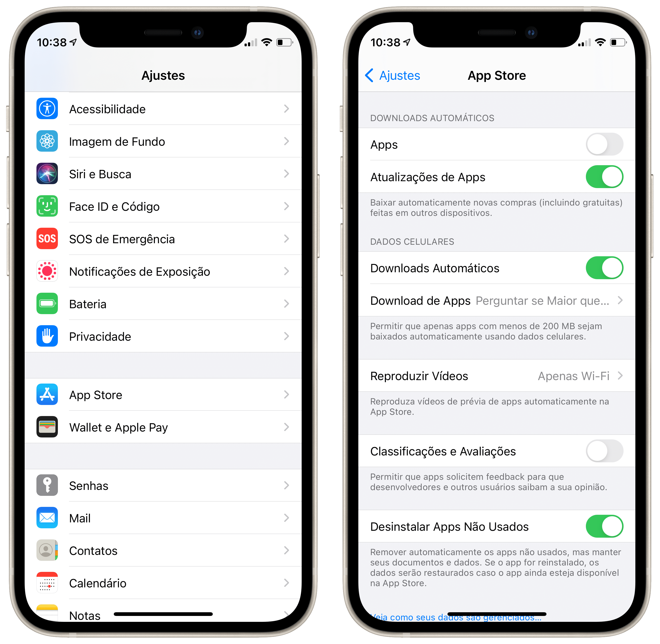Open SOS de Emergência settings

coord(166,239)
